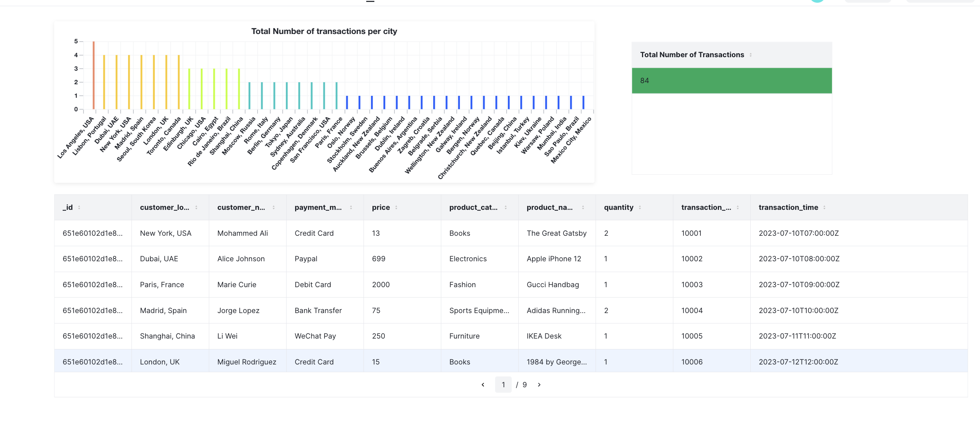Click sort icon beside the quantity header
Viewport: 980px width, 429px height.
(x=640, y=208)
